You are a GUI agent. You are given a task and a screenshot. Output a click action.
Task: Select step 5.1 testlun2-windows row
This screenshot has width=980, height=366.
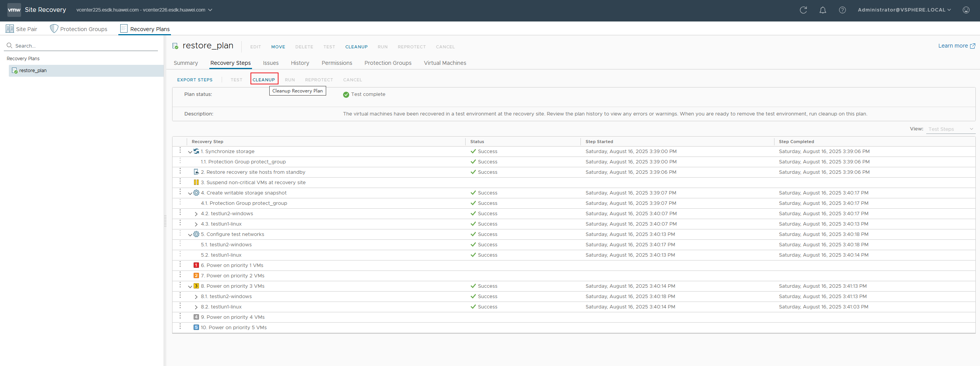click(x=574, y=244)
